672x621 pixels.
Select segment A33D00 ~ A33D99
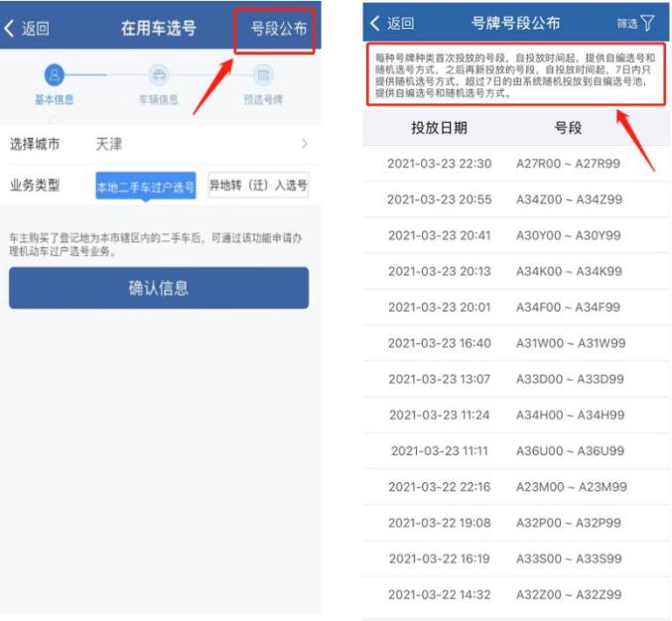pyautogui.click(x=570, y=380)
